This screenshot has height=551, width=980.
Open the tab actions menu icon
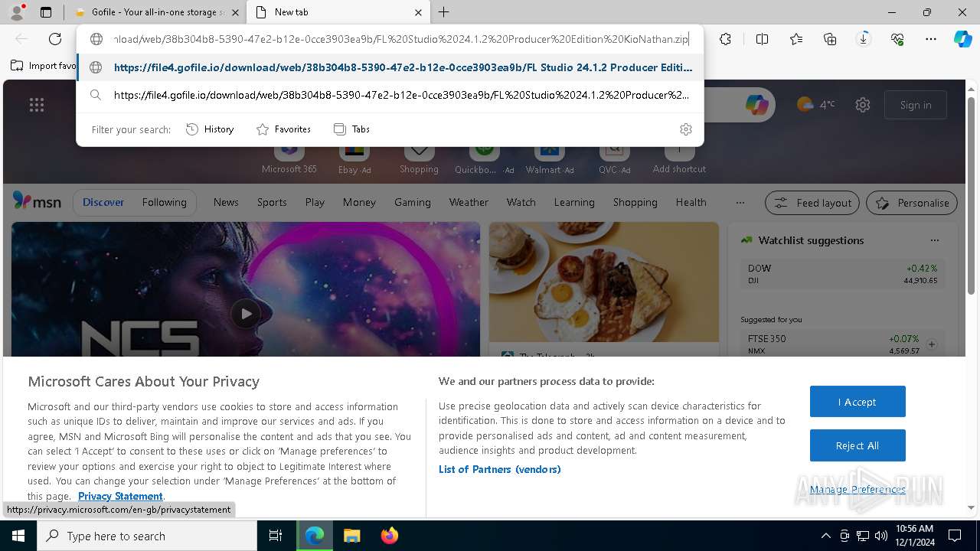(x=46, y=12)
